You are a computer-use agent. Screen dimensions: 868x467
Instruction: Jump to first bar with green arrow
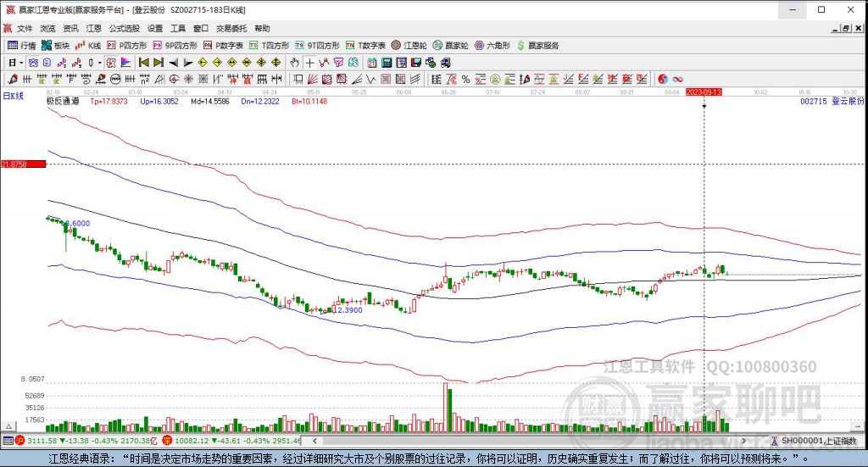(x=143, y=62)
